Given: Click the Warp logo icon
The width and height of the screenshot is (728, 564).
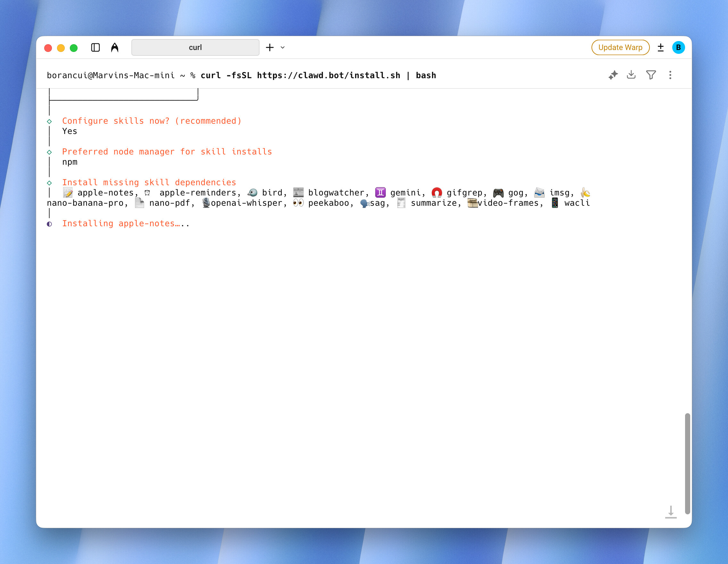Looking at the screenshot, I should coord(115,48).
